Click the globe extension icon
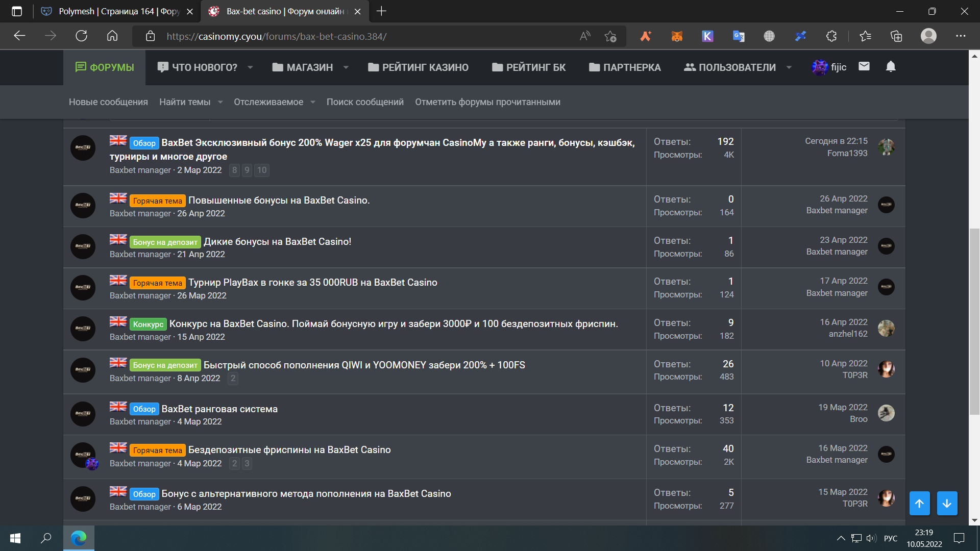This screenshot has width=980, height=551. click(x=769, y=36)
